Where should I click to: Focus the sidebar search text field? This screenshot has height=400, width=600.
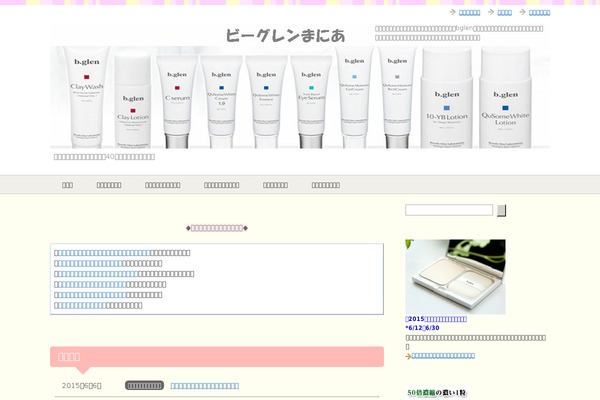click(x=449, y=210)
